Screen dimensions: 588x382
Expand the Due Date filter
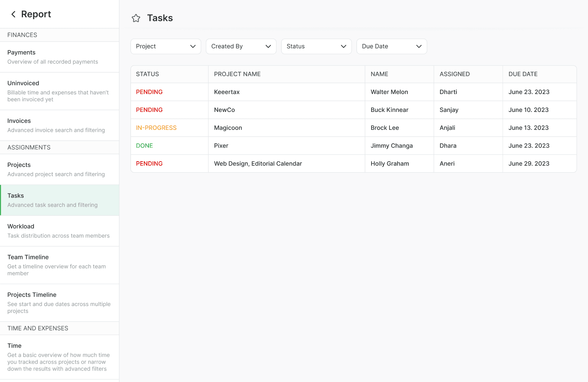click(391, 46)
